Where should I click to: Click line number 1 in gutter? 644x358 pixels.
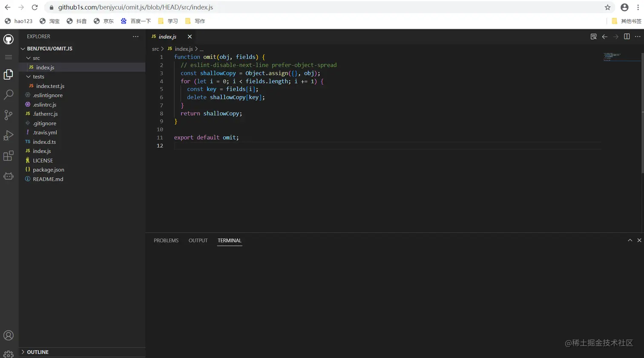161,57
